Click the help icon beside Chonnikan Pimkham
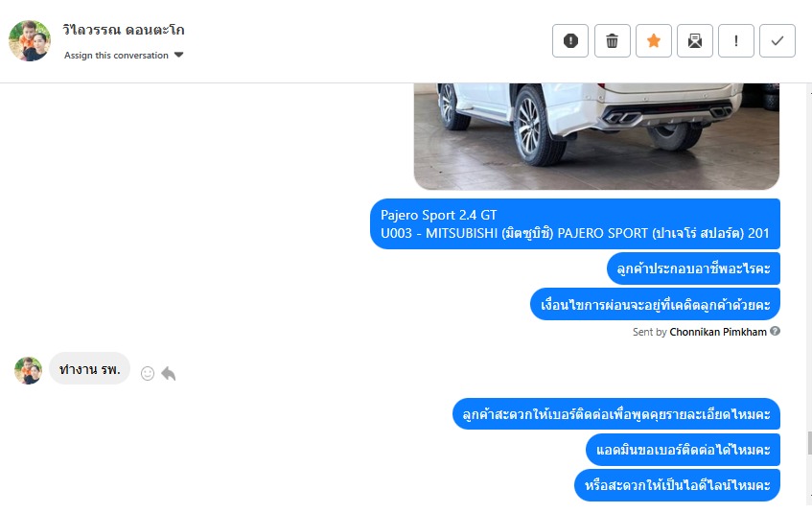Viewport: 812px width, 513px height. (x=775, y=331)
